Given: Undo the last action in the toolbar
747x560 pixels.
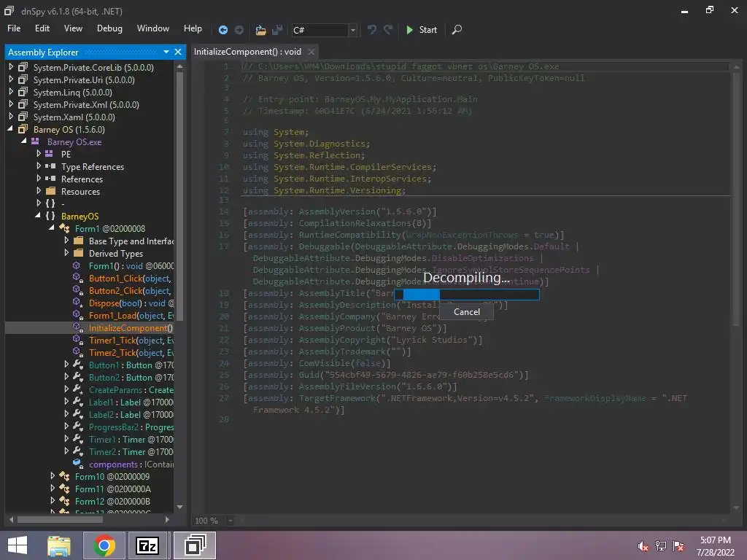Looking at the screenshot, I should tap(371, 29).
